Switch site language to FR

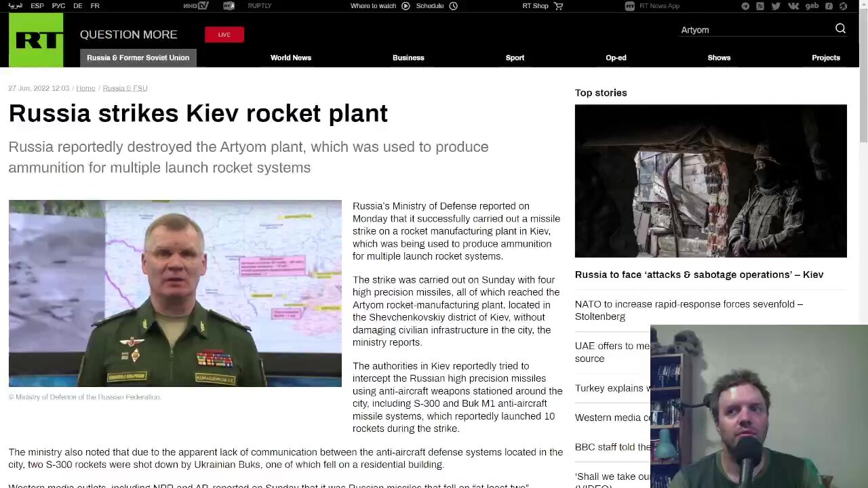click(x=95, y=6)
